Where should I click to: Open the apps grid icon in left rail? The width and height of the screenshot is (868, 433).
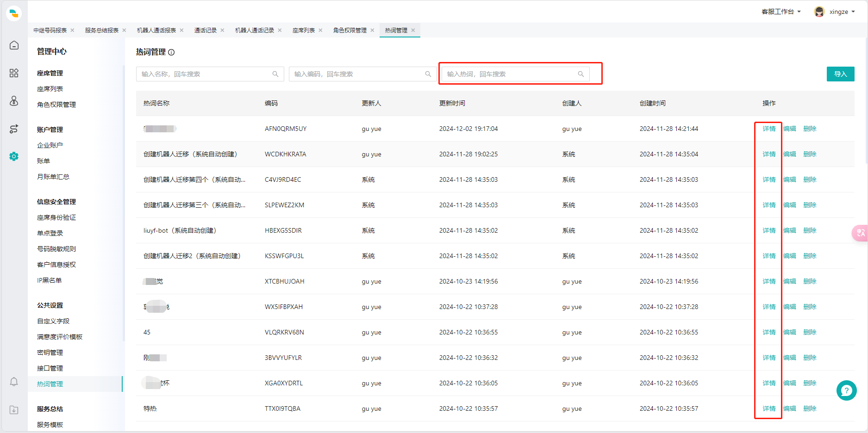pos(14,73)
